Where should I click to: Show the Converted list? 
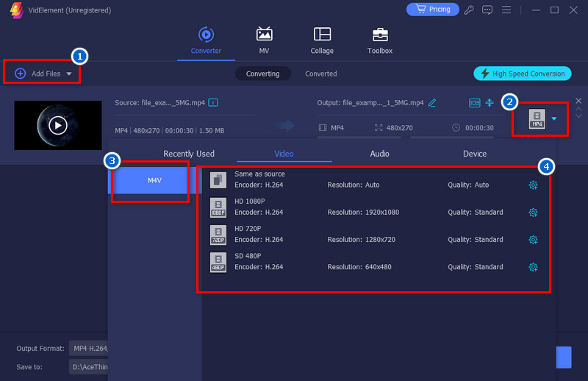click(x=321, y=74)
